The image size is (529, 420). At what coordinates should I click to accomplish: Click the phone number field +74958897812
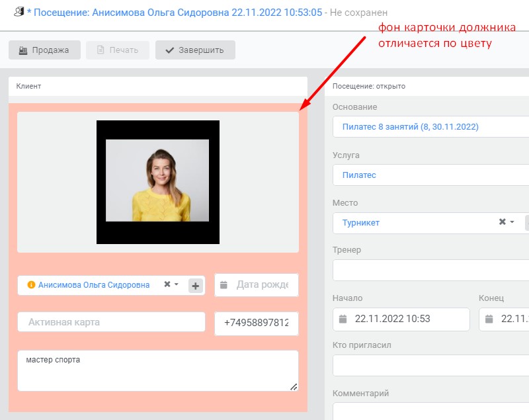257,323
